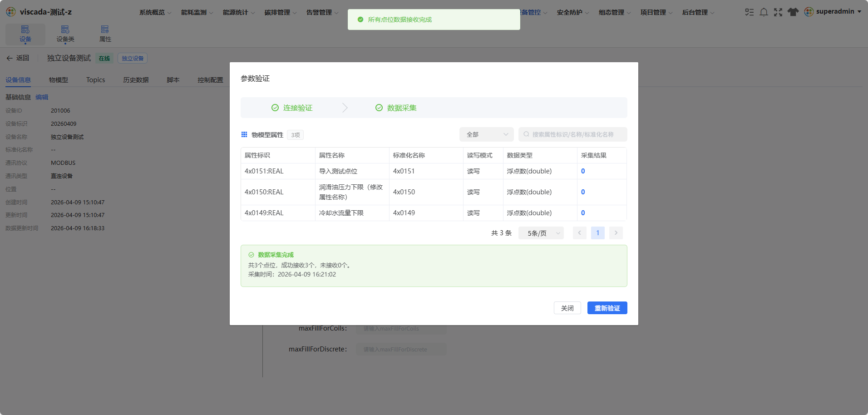Expand the 碳排管理 menu

tap(281, 13)
